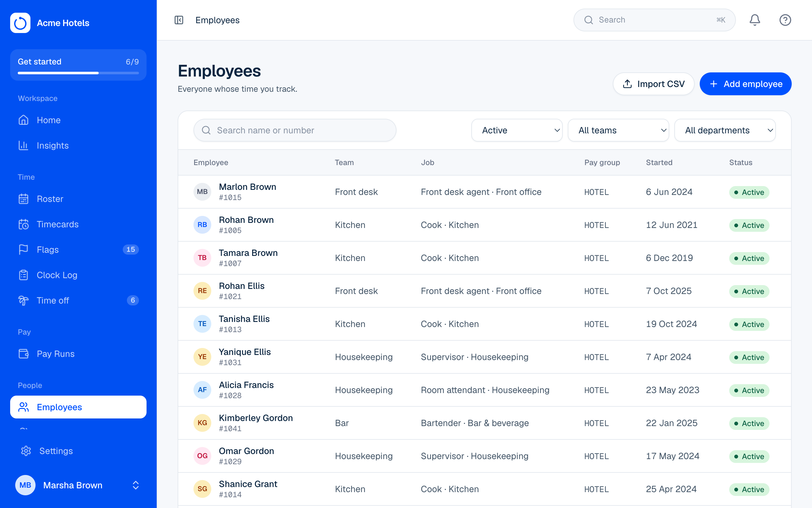The image size is (812, 508).
Task: Click the Acme Hotels logo icon
Action: coord(20,23)
